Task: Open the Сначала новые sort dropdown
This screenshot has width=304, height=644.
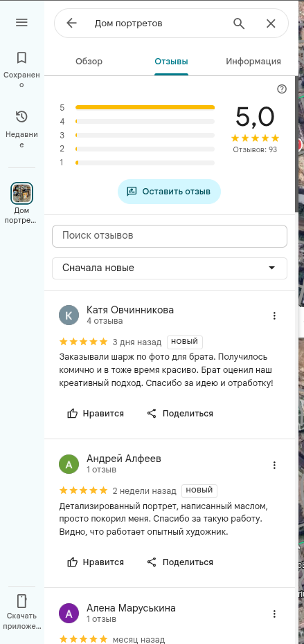Action: (x=170, y=268)
